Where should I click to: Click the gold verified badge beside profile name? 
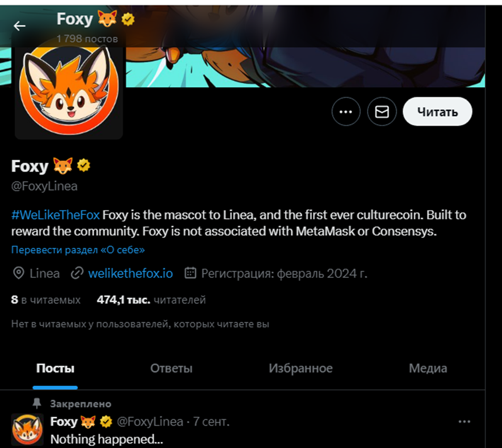click(x=84, y=165)
